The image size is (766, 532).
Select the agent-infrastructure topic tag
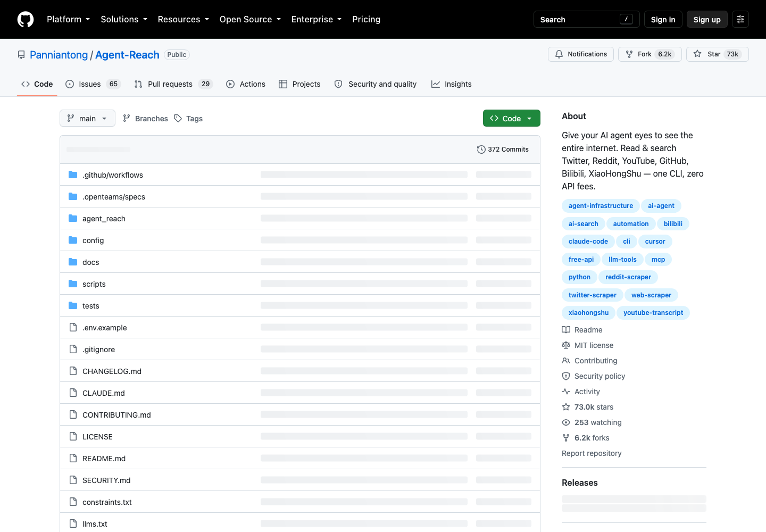coord(601,206)
